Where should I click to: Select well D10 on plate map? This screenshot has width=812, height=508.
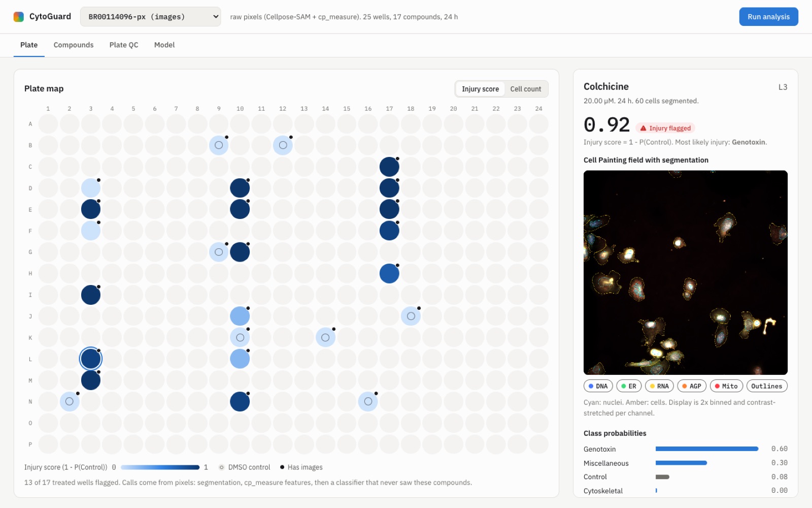pos(240,188)
